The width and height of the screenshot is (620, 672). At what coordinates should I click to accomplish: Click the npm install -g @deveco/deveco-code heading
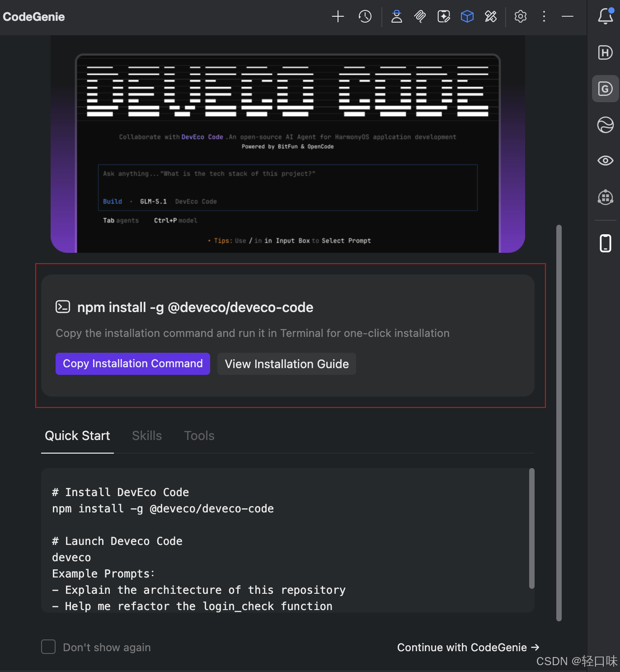[x=195, y=307]
